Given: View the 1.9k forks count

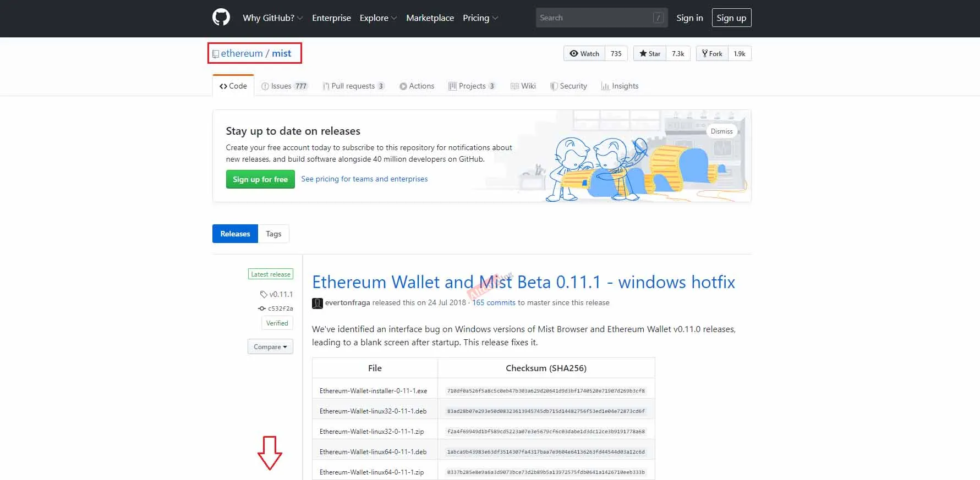Looking at the screenshot, I should (x=740, y=53).
